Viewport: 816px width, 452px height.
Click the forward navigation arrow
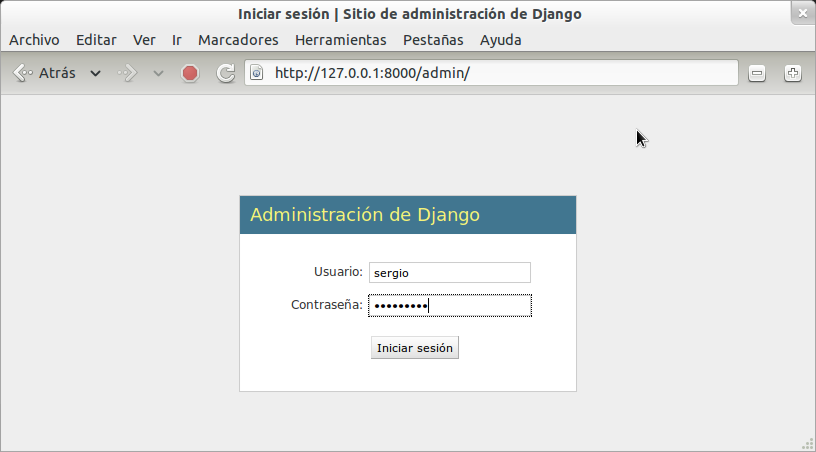pos(128,73)
